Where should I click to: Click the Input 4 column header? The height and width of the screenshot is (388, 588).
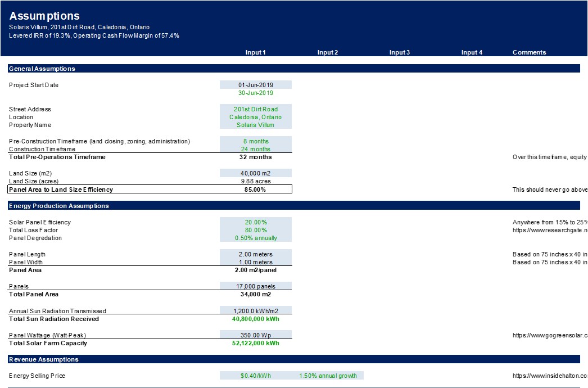coord(472,52)
